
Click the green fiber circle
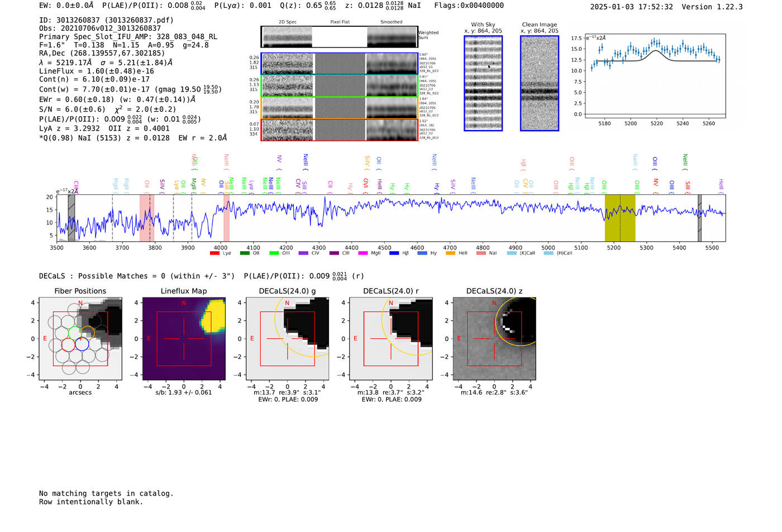coord(75,333)
